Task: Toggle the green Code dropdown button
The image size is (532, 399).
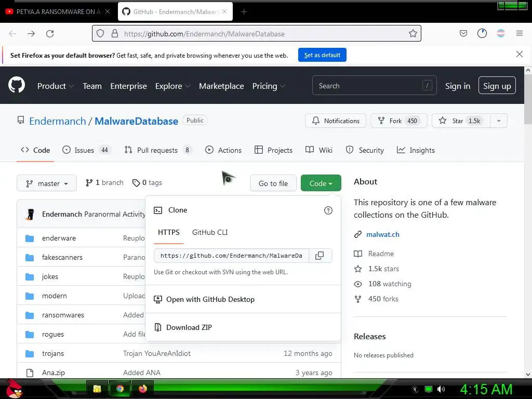Action: (x=321, y=183)
